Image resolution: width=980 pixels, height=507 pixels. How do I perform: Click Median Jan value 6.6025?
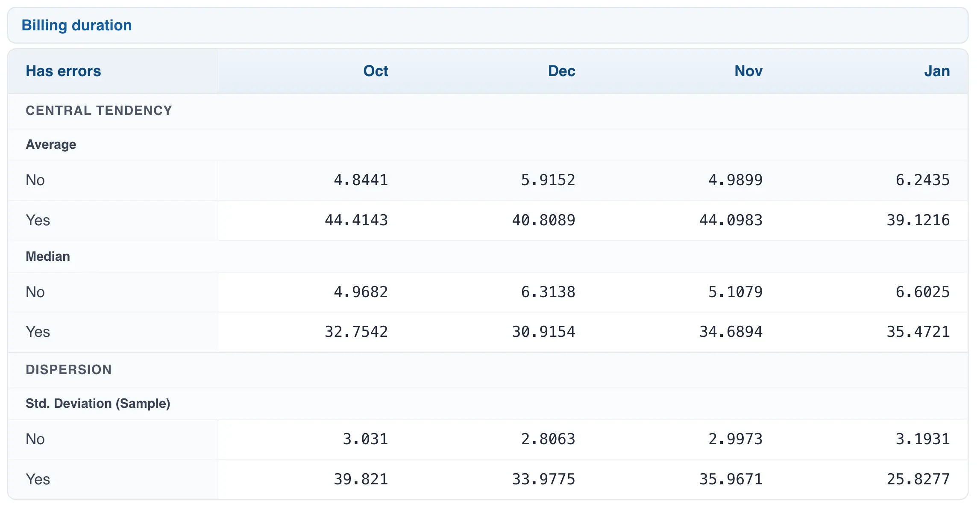923,292
